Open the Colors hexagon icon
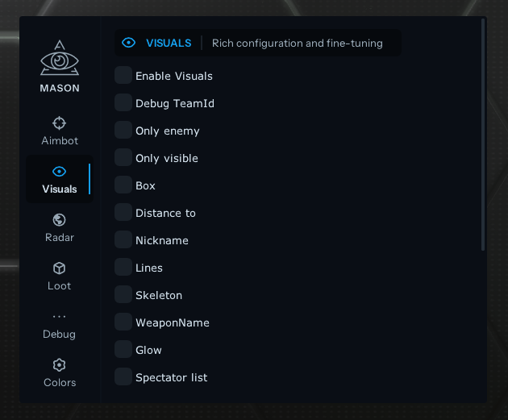This screenshot has height=420, width=508. coord(59,365)
